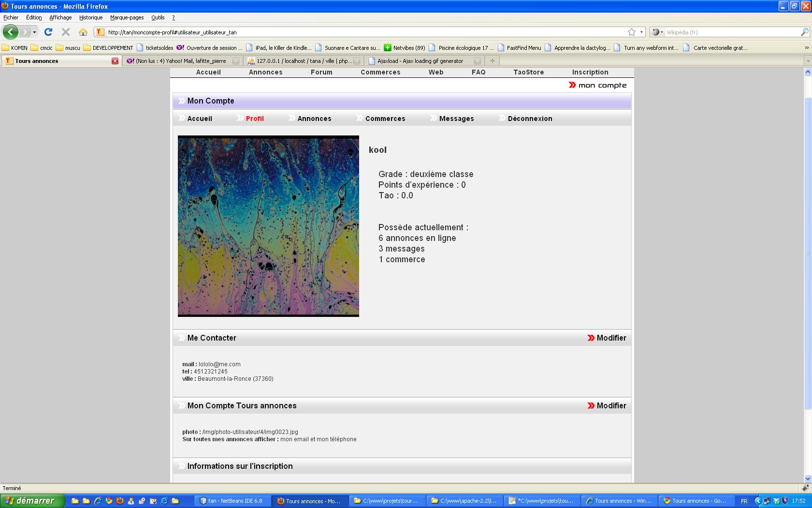812x508 pixels.
Task: Open the Marque-pages menu
Action: pyautogui.click(x=127, y=17)
